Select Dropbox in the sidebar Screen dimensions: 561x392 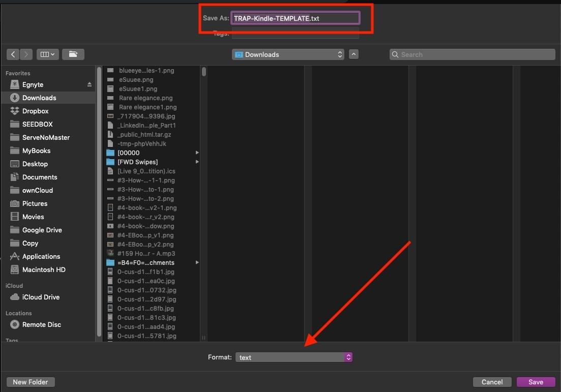(x=35, y=111)
